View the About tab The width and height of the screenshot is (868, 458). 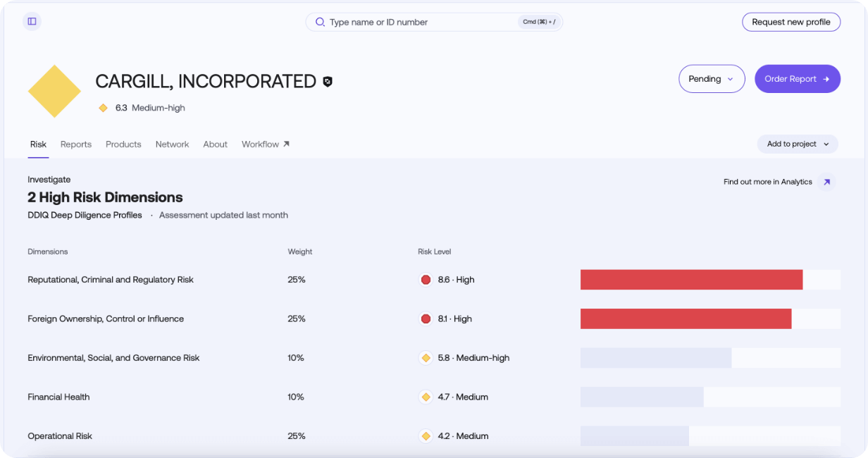216,144
